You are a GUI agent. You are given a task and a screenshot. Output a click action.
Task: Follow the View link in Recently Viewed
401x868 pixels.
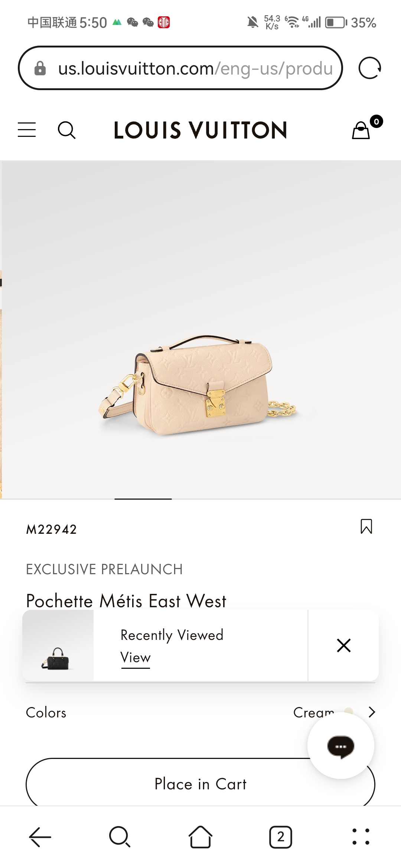click(136, 658)
